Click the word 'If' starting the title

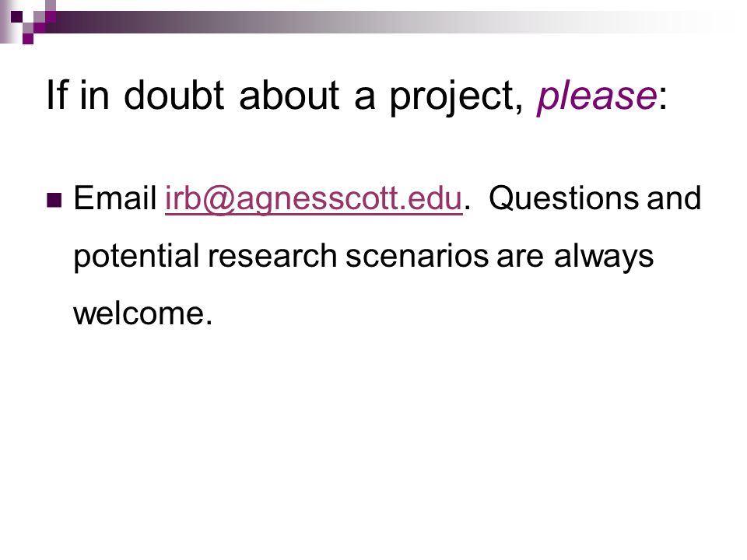(57, 95)
